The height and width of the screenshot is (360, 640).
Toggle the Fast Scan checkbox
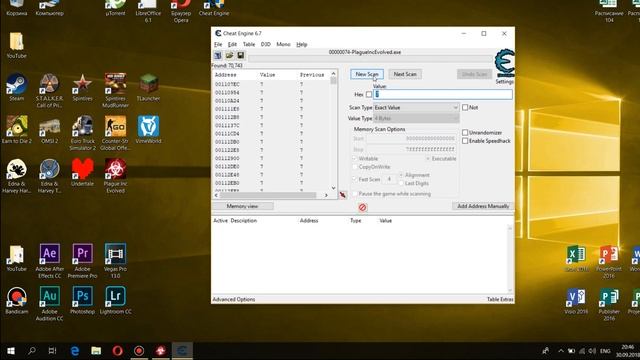(355, 179)
